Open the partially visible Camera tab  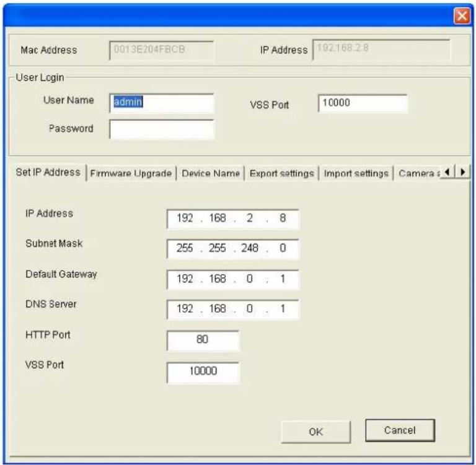tap(418, 173)
